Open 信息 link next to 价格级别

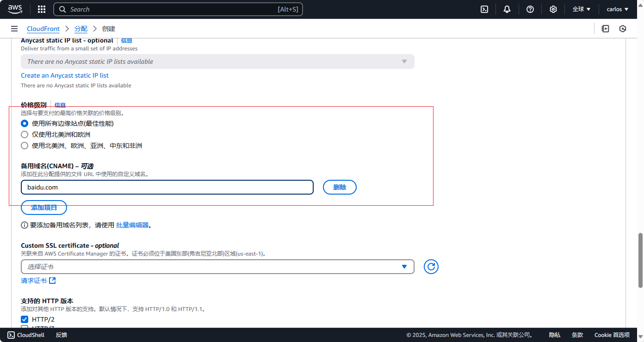pos(60,105)
